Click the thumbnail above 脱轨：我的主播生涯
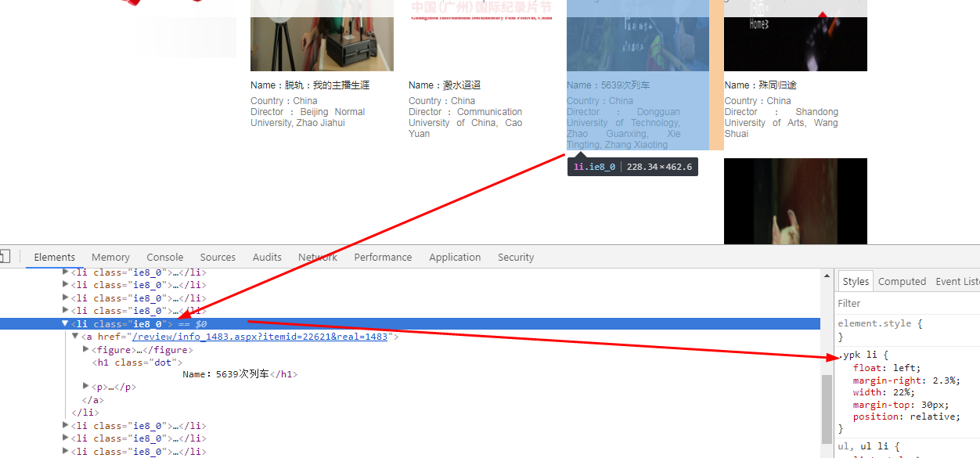Image resolution: width=980 pixels, height=458 pixels. 322,35
